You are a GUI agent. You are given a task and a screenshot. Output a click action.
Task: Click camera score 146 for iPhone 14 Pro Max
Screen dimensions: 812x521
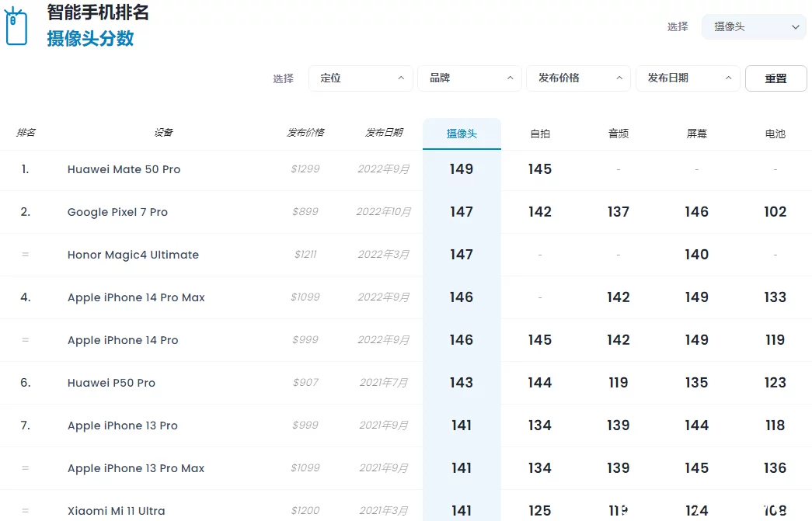coord(462,297)
